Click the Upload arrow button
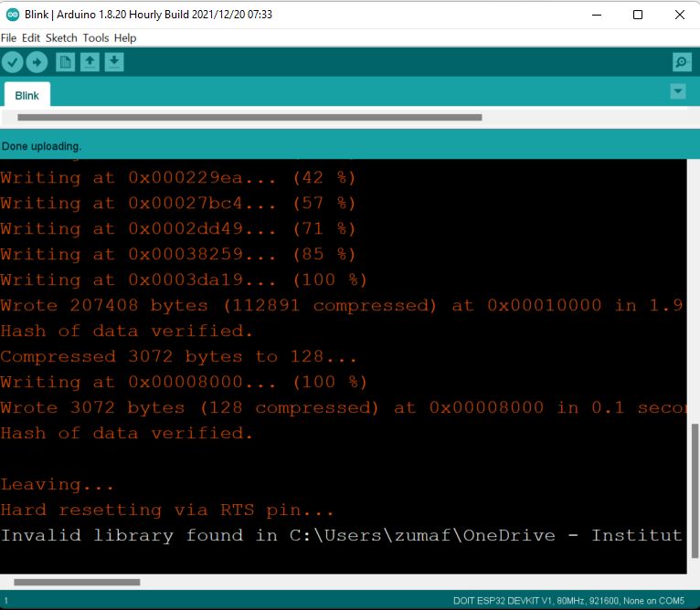This screenshot has height=610, width=700. pos(37,62)
